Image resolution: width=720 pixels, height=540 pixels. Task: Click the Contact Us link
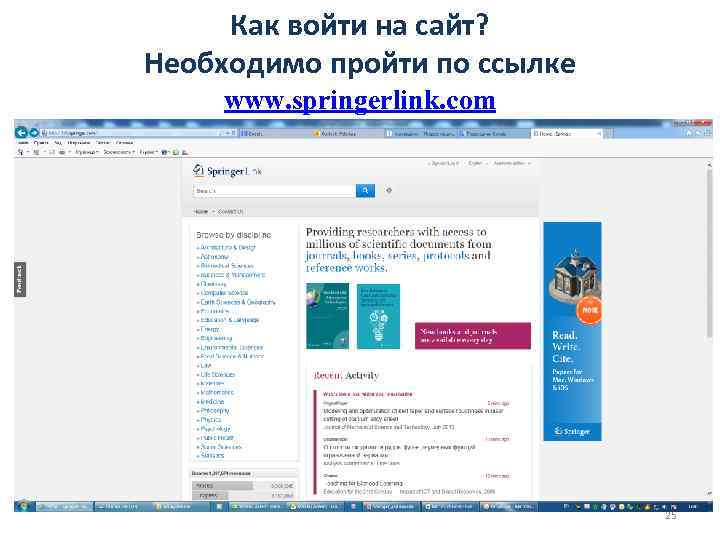coord(230,212)
